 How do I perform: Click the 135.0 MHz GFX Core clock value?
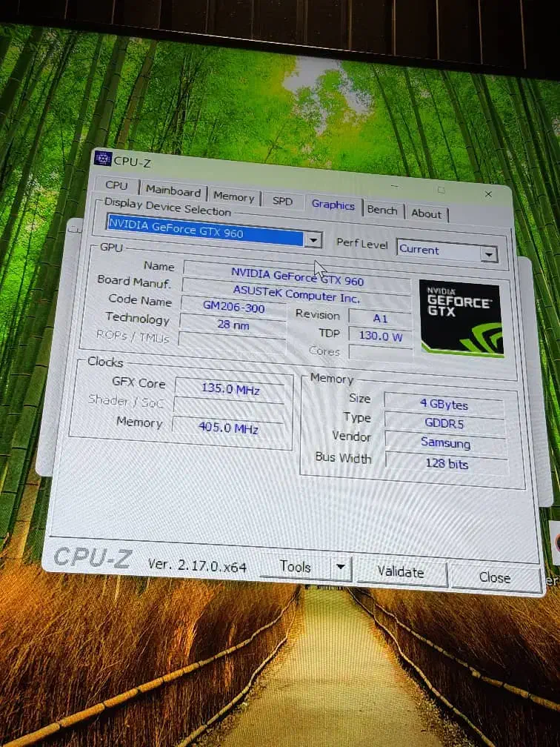tap(230, 389)
